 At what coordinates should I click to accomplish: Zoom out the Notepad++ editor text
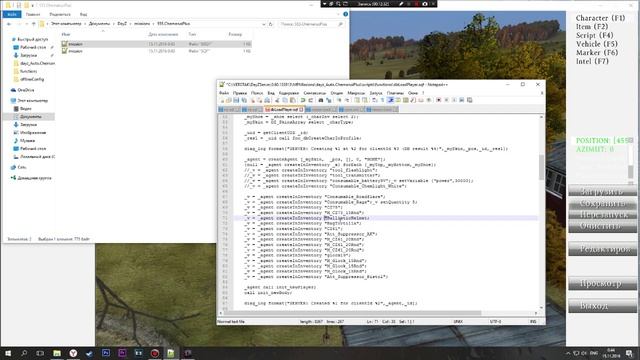(347, 100)
